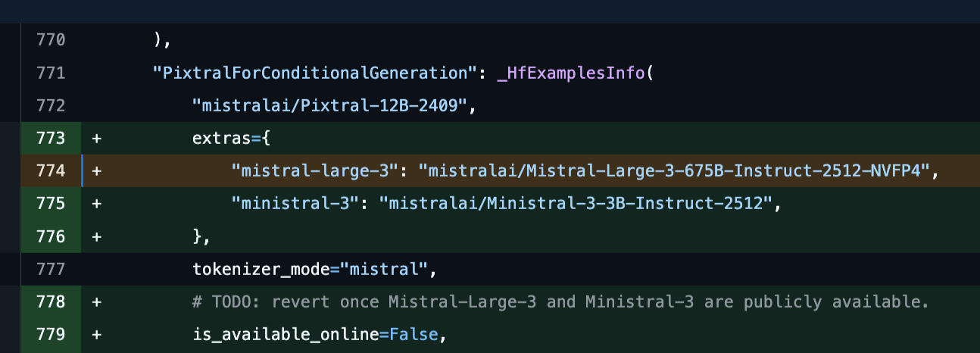
Task: Click the plus marker beside extras line
Action: (x=97, y=139)
